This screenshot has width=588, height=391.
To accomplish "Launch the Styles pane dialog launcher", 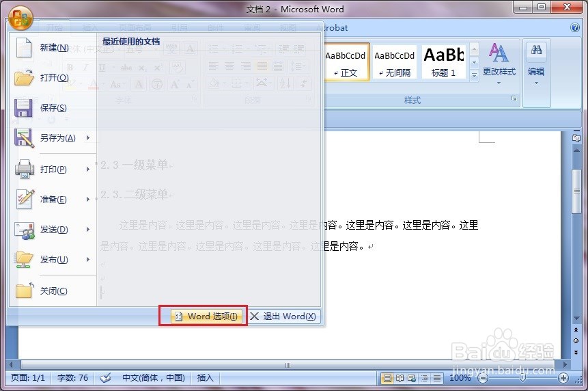I will pos(514,98).
